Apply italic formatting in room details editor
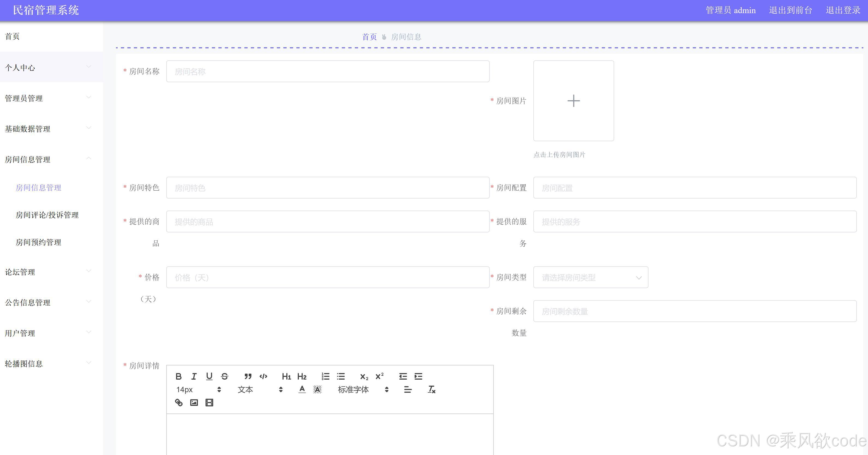 coord(194,376)
